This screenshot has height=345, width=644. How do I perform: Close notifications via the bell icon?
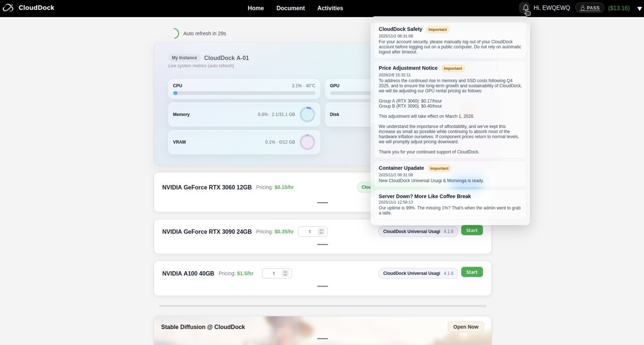coord(525,8)
